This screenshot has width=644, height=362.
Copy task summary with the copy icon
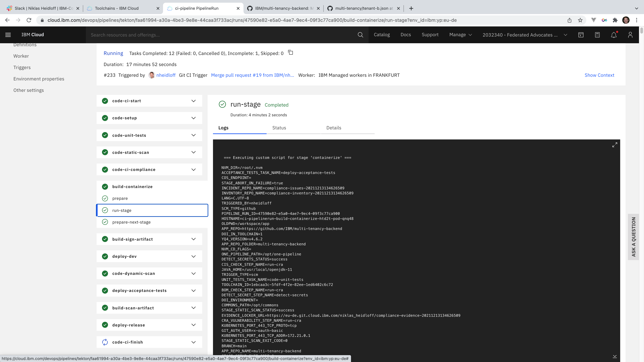290,53
